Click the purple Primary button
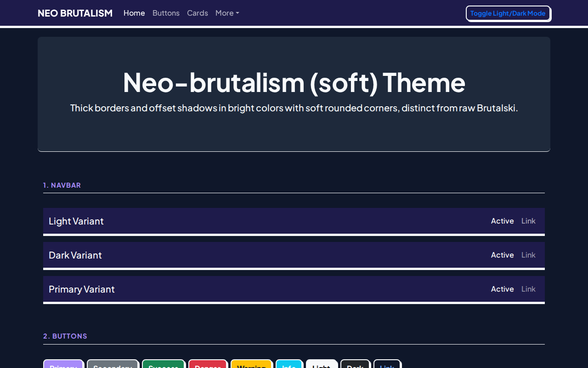 (63, 364)
